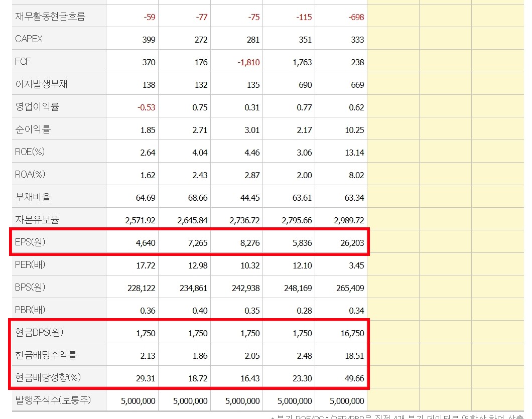Select the ROE(%) row label
This screenshot has width=532, height=419.
[x=30, y=152]
